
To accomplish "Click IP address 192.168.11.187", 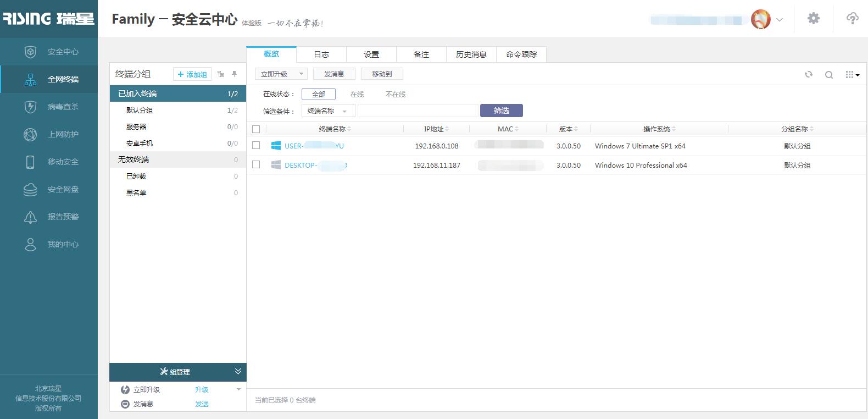I will tap(437, 165).
